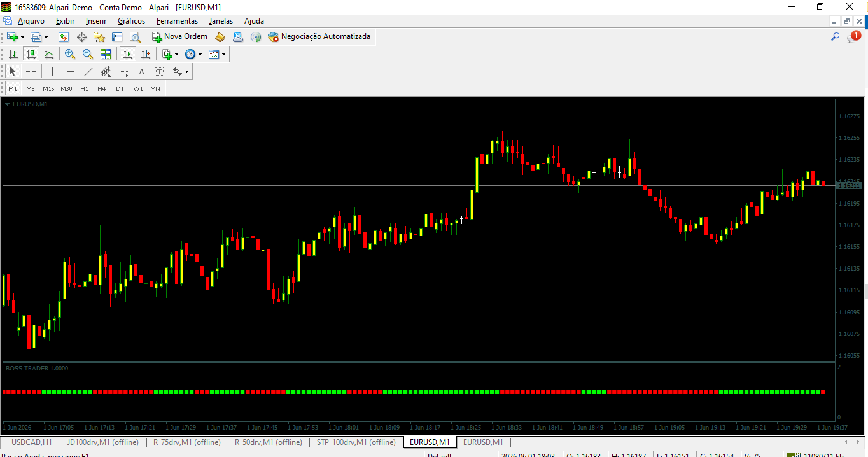
Task: Open the Gráficos menu
Action: coord(131,21)
